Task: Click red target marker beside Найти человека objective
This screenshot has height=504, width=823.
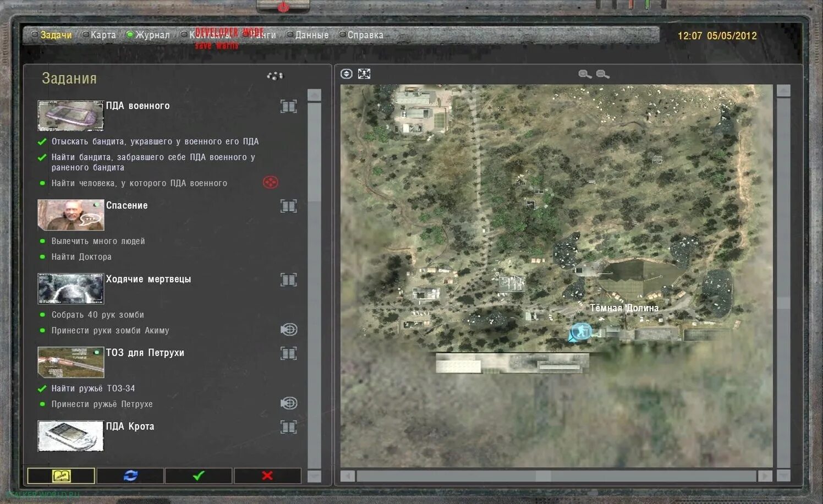Action: coord(271,182)
